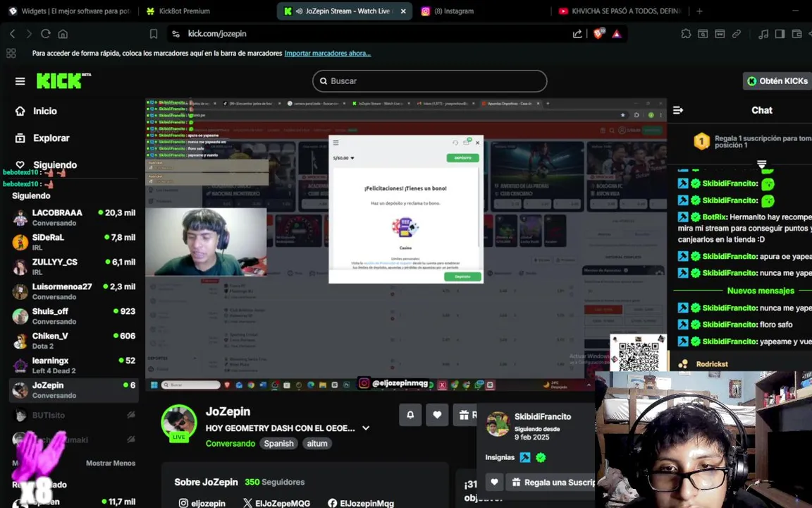Open SiDeRaL channel in the sidebar

coord(74,242)
